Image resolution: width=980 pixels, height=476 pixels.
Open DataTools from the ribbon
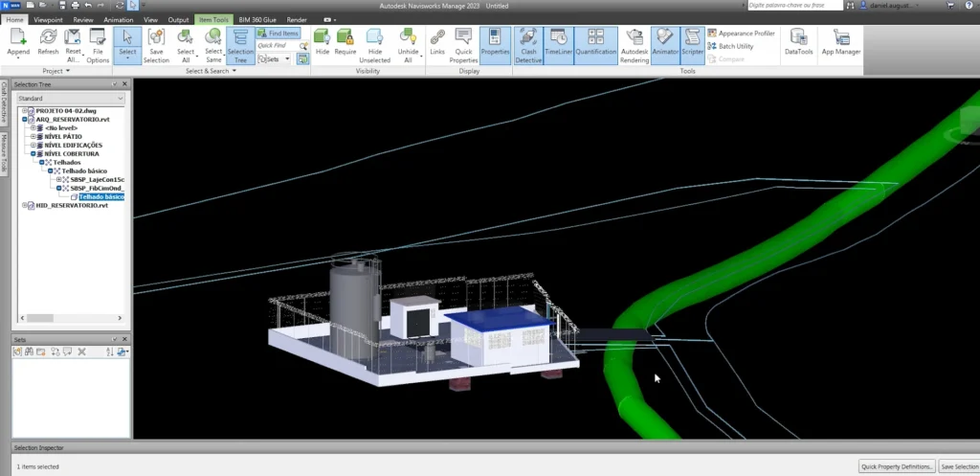point(798,43)
